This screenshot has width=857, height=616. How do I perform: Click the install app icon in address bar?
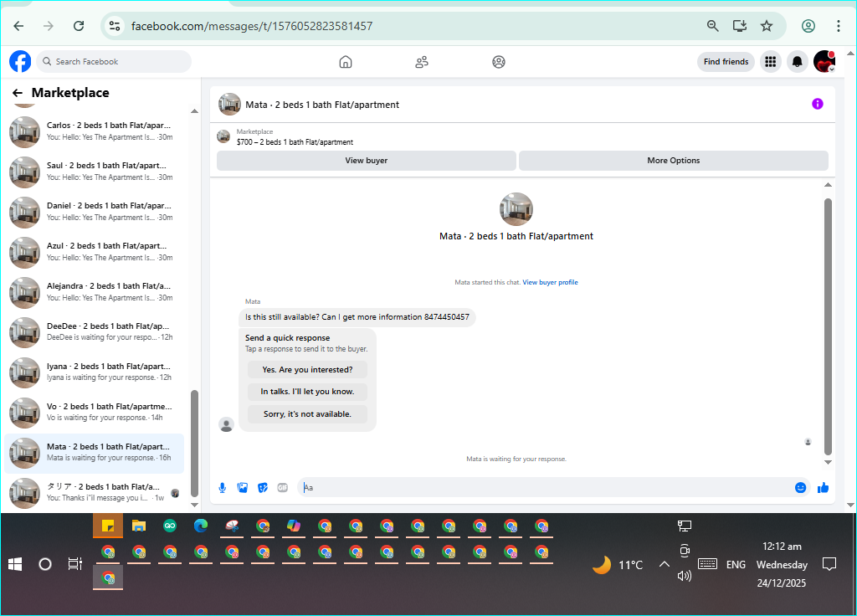point(740,26)
